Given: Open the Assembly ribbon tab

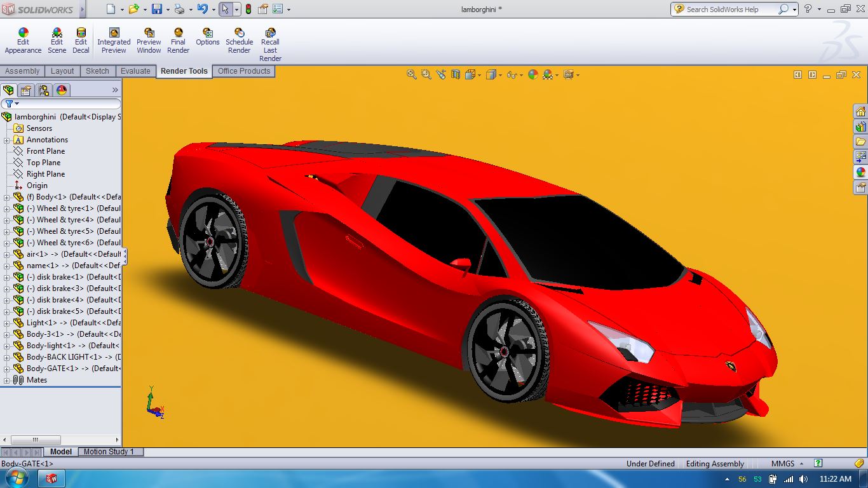Looking at the screenshot, I should [22, 71].
